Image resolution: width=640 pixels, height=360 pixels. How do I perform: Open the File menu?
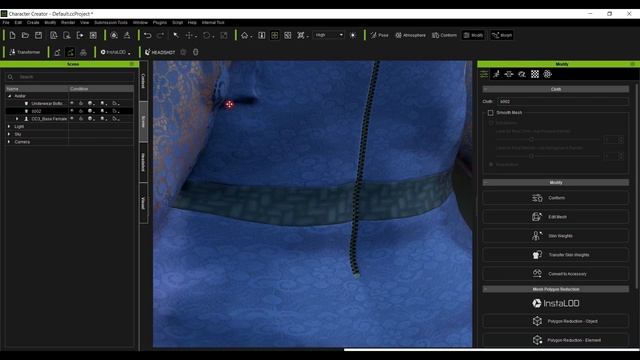(6, 22)
